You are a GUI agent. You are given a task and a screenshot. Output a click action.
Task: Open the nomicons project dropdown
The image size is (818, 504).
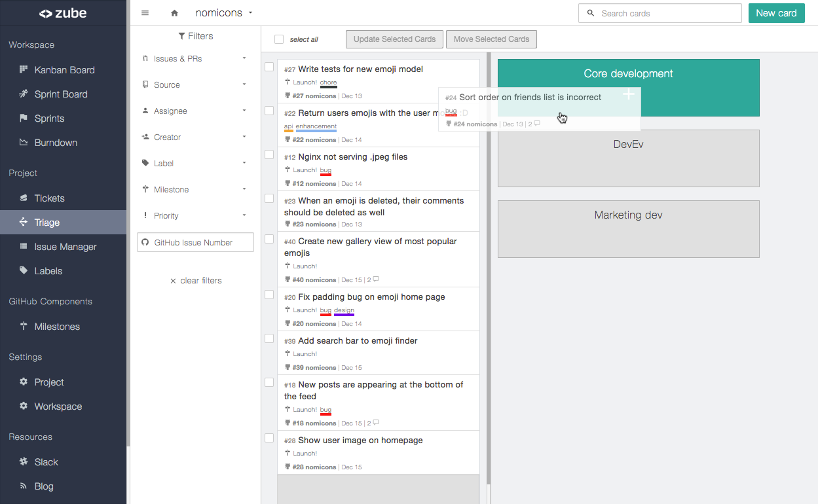[224, 13]
